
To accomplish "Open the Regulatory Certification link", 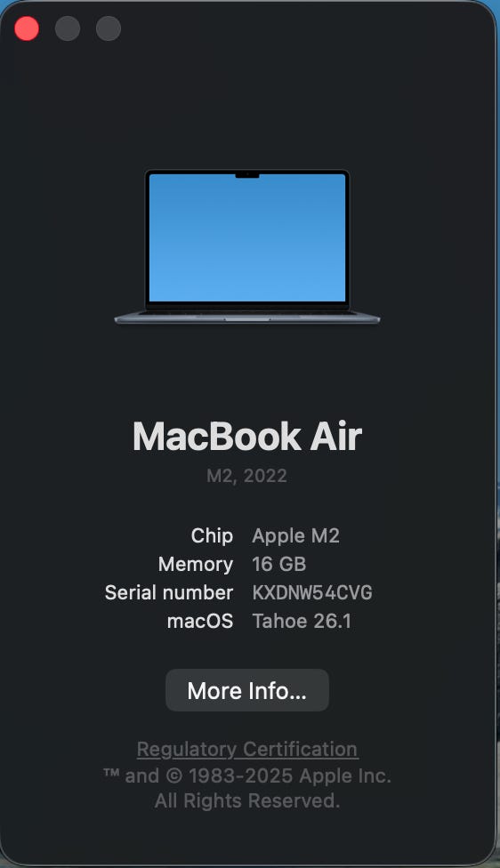I will tap(247, 749).
